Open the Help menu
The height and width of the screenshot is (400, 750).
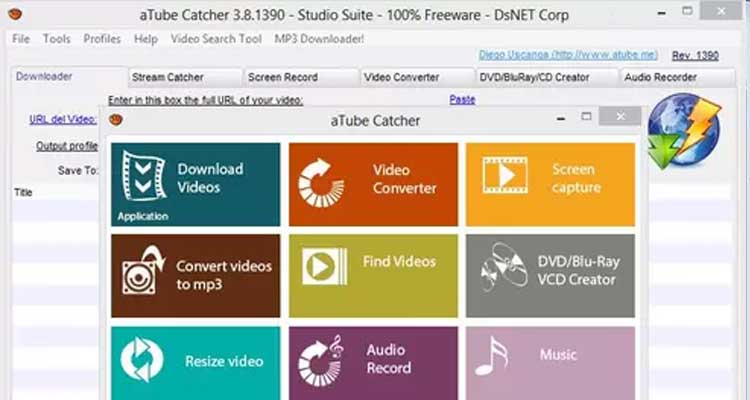click(x=146, y=39)
